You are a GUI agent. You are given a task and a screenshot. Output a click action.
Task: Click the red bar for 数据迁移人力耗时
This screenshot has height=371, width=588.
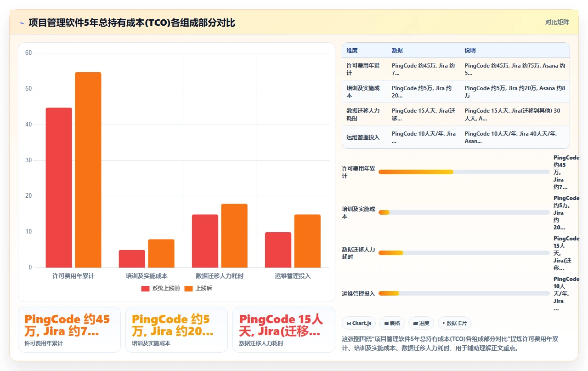click(x=205, y=241)
